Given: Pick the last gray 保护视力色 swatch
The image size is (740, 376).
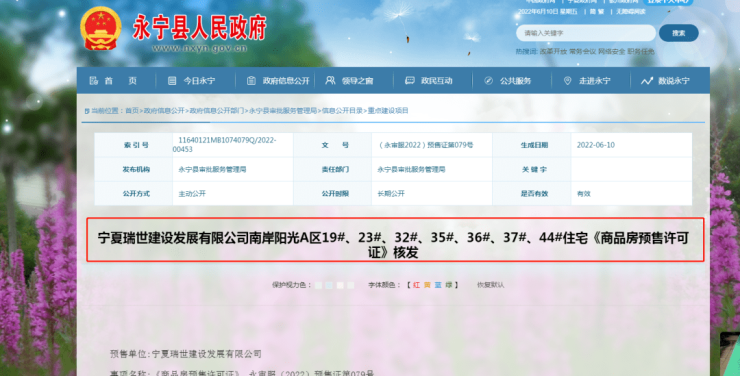Looking at the screenshot, I should coord(351,285).
